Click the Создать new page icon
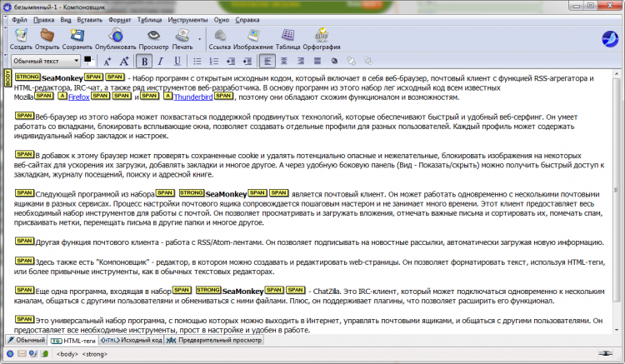Screen dimensions: 625x364 click(x=21, y=36)
